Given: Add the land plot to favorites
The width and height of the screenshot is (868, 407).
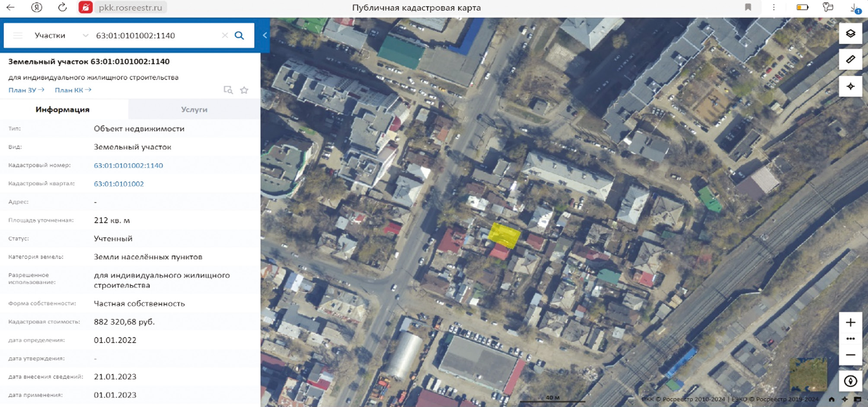Looking at the screenshot, I should click(x=244, y=90).
